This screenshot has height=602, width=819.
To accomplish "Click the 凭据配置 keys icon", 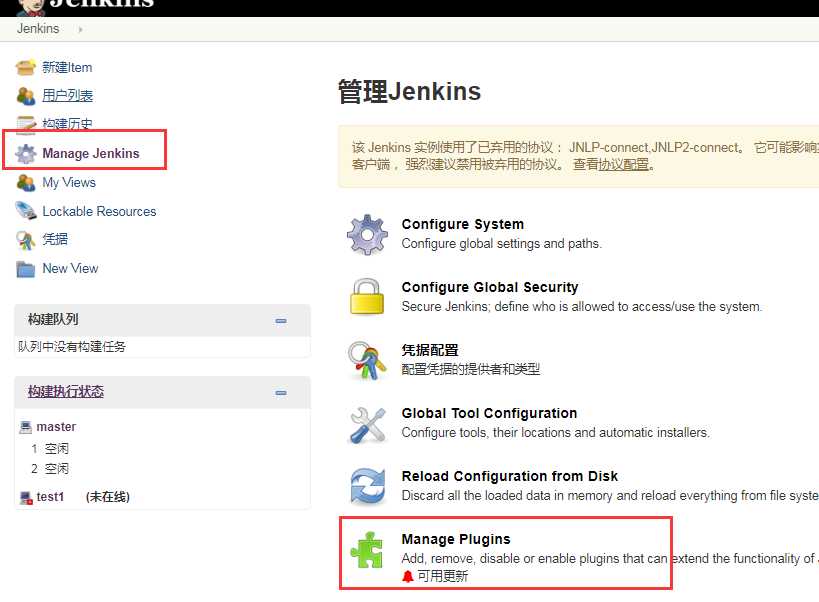I will (367, 360).
